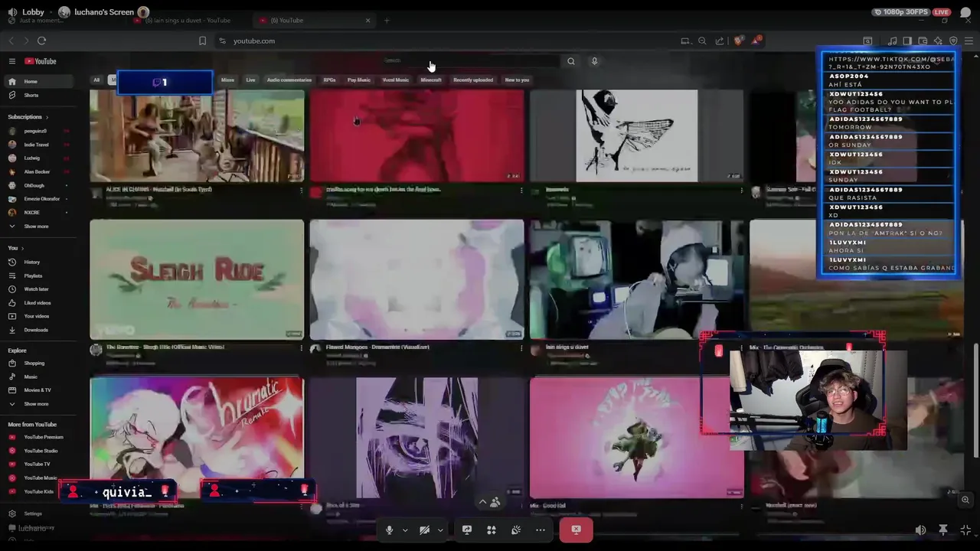Open Watch later in the sidebar

point(38,289)
